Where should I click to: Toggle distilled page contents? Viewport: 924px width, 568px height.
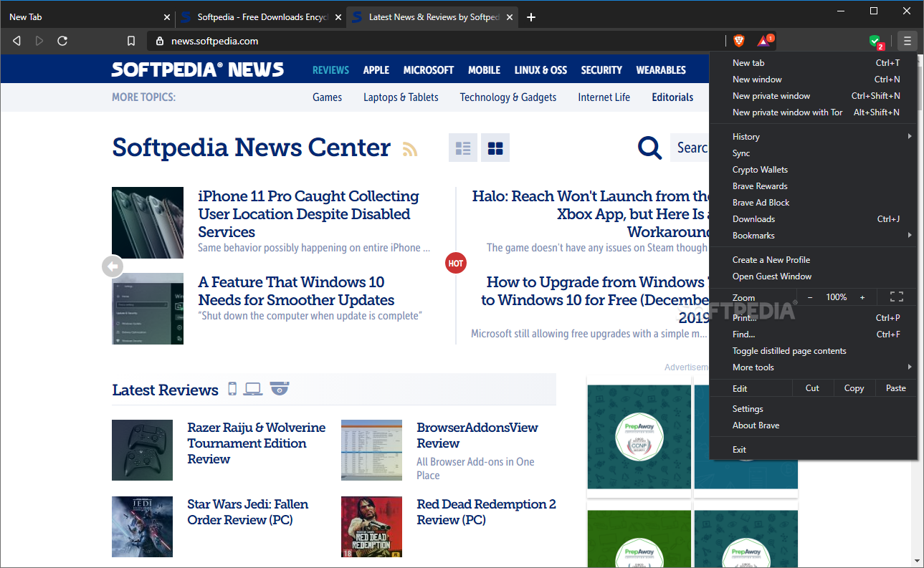tap(813, 350)
